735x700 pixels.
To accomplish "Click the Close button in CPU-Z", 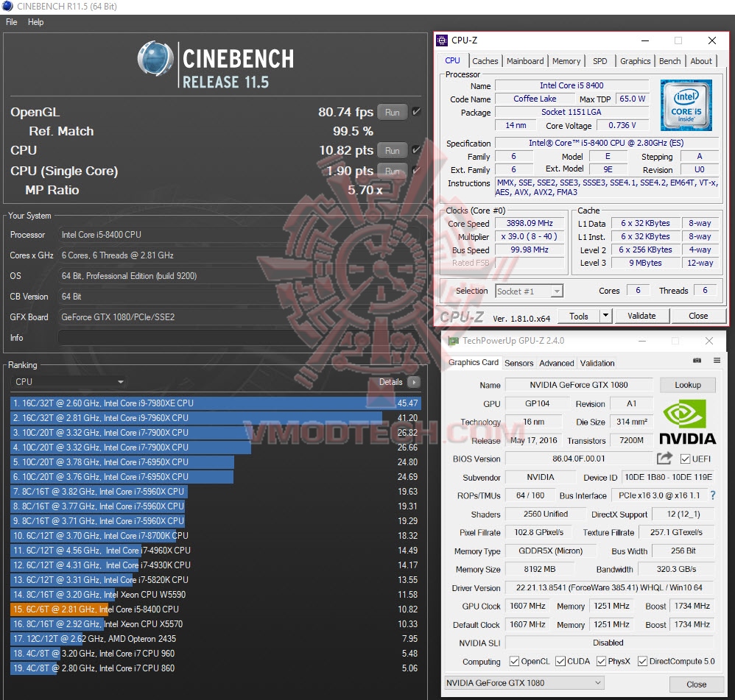I will click(698, 316).
